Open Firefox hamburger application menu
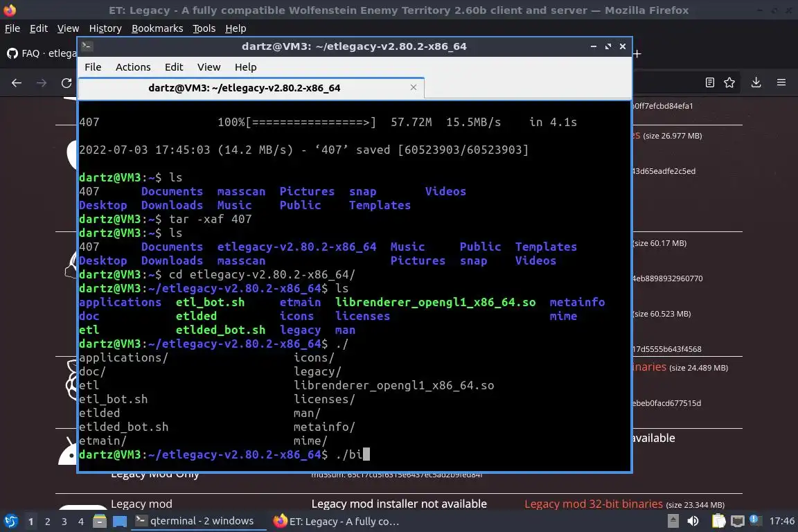This screenshot has height=532, width=798. coord(781,82)
